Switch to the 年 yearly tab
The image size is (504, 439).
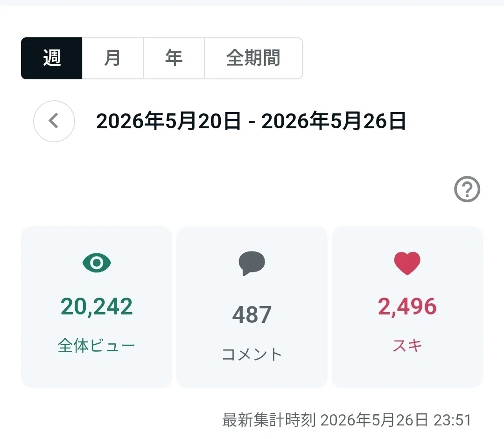click(x=174, y=58)
